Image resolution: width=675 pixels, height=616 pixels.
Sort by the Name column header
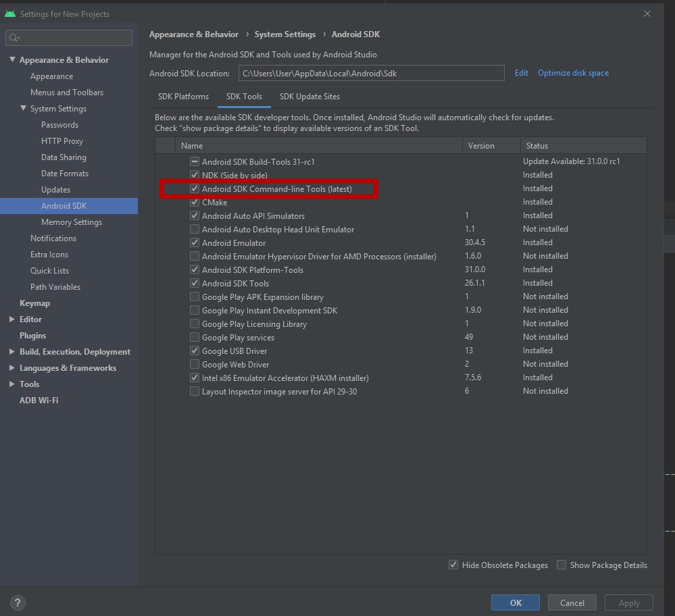[x=318, y=145]
